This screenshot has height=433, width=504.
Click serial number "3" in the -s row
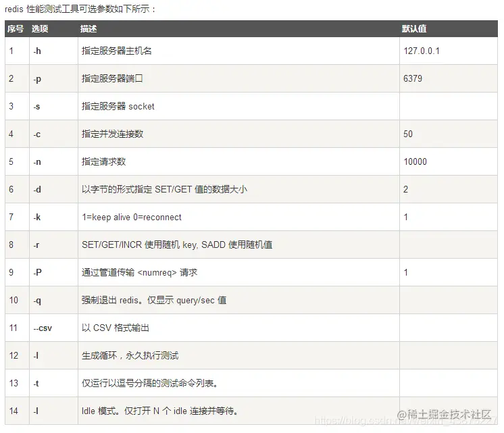click(11, 106)
